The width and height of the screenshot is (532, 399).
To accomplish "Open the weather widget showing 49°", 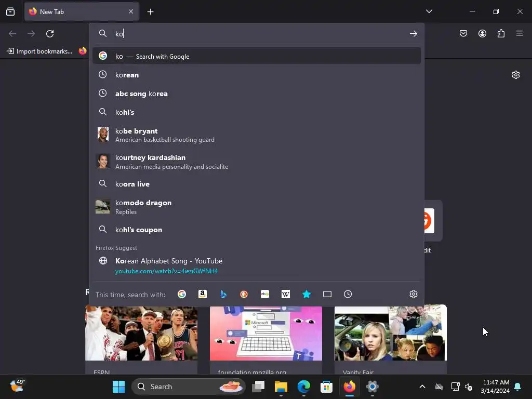I will coord(17,386).
